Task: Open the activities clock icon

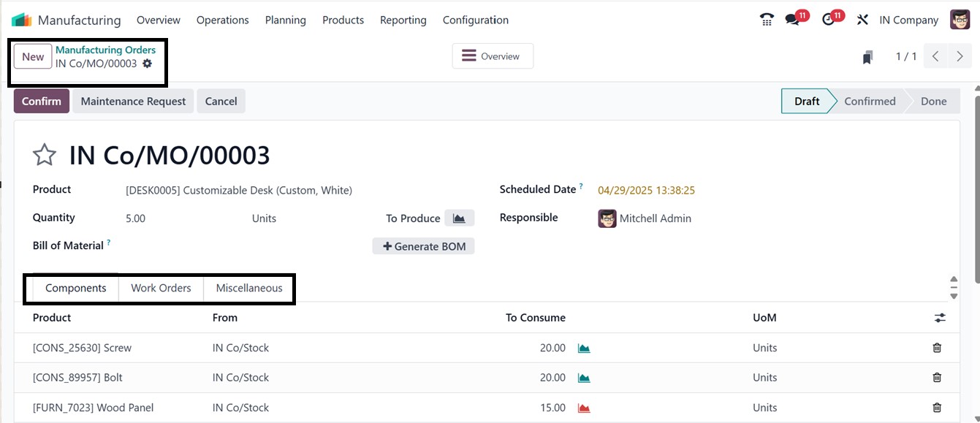Action: coord(829,20)
